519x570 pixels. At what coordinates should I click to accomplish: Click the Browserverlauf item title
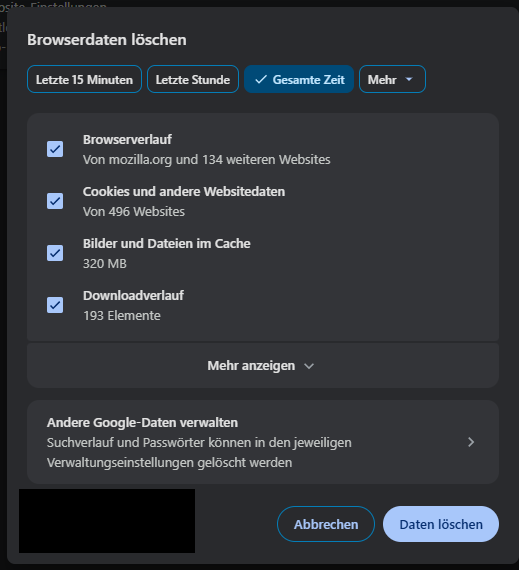tap(127, 140)
